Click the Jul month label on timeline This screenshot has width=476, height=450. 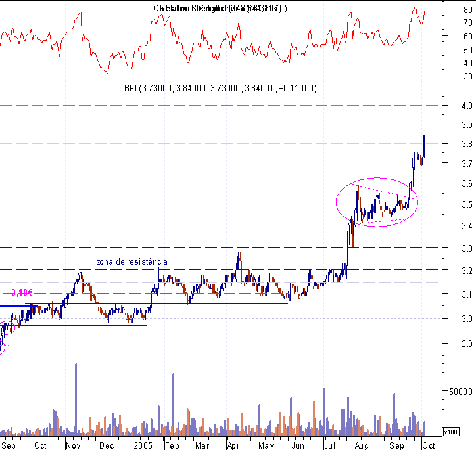pos(330,445)
